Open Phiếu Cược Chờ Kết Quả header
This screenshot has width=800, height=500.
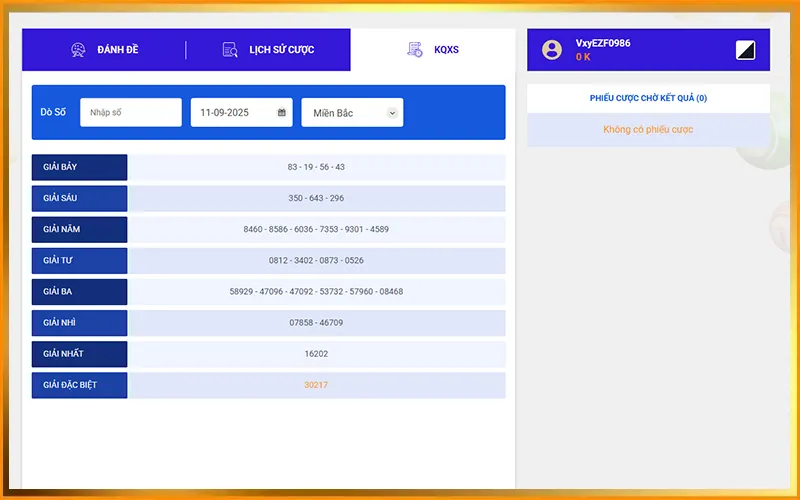(648, 98)
